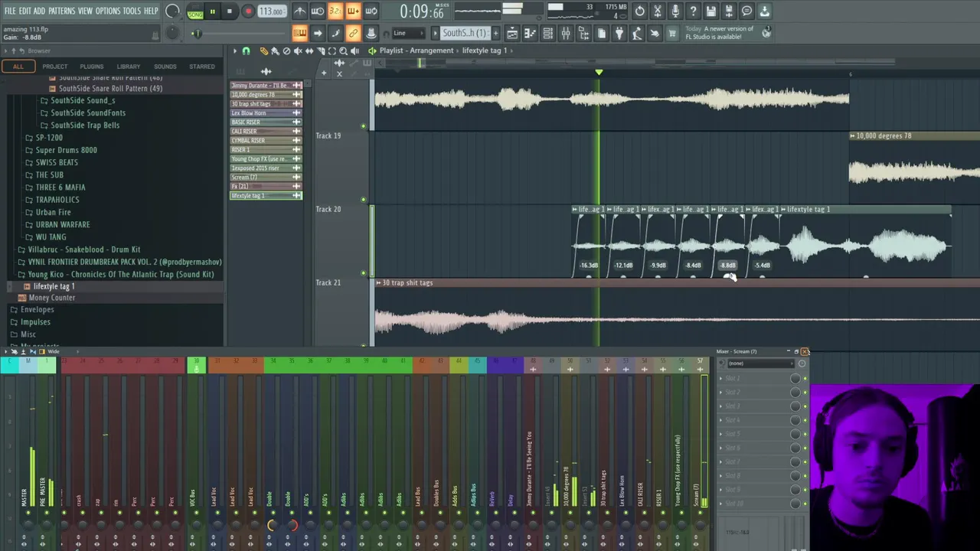The height and width of the screenshot is (551, 980).
Task: Click the magnet snap icon in Playlist toolbar
Action: pos(246,51)
